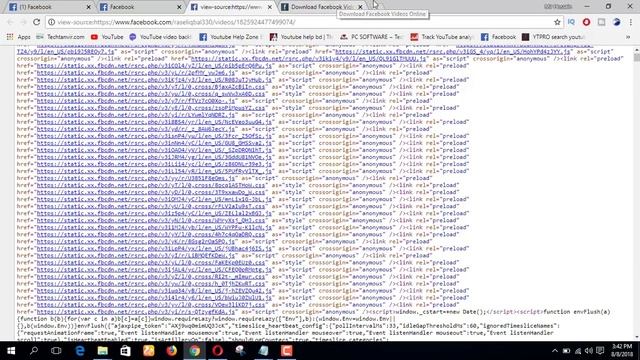640x360 pixels.
Task: Open the volume control in system tray
Action: click(x=588, y=351)
